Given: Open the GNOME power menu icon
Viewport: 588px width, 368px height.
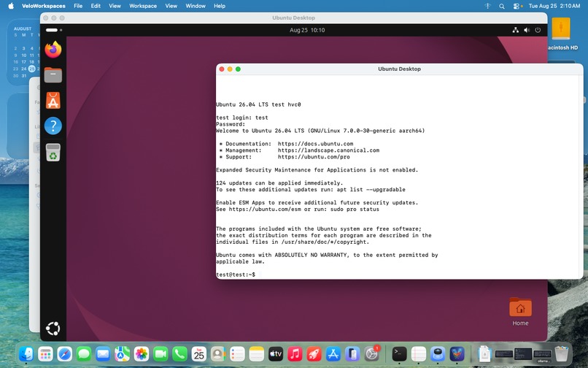Looking at the screenshot, I should tap(538, 30).
